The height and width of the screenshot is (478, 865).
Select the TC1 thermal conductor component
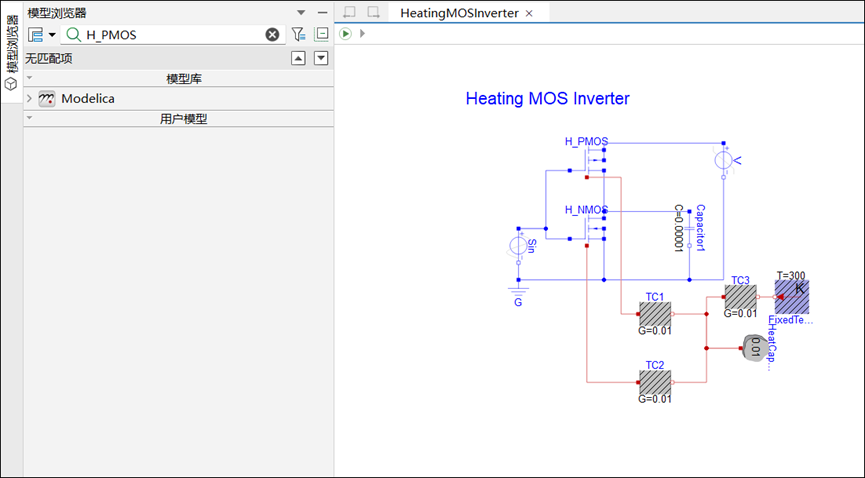(x=655, y=314)
